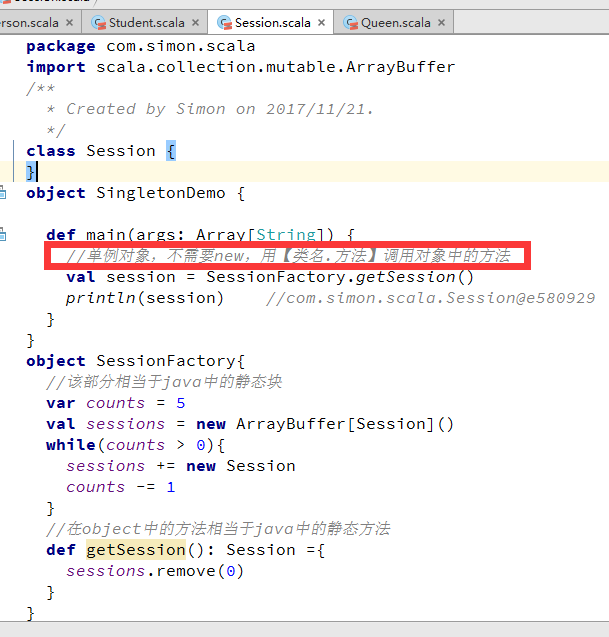Click sessions.remove(0) statement

point(155,571)
